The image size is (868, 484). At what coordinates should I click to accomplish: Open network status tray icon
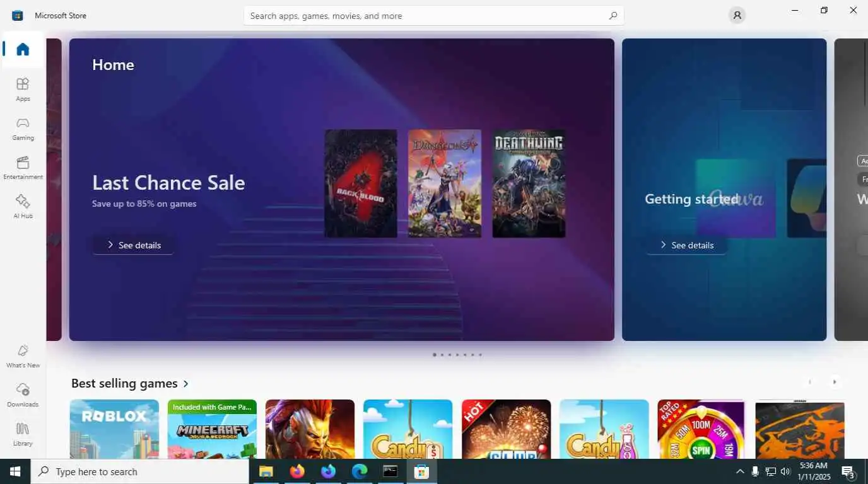click(x=770, y=471)
